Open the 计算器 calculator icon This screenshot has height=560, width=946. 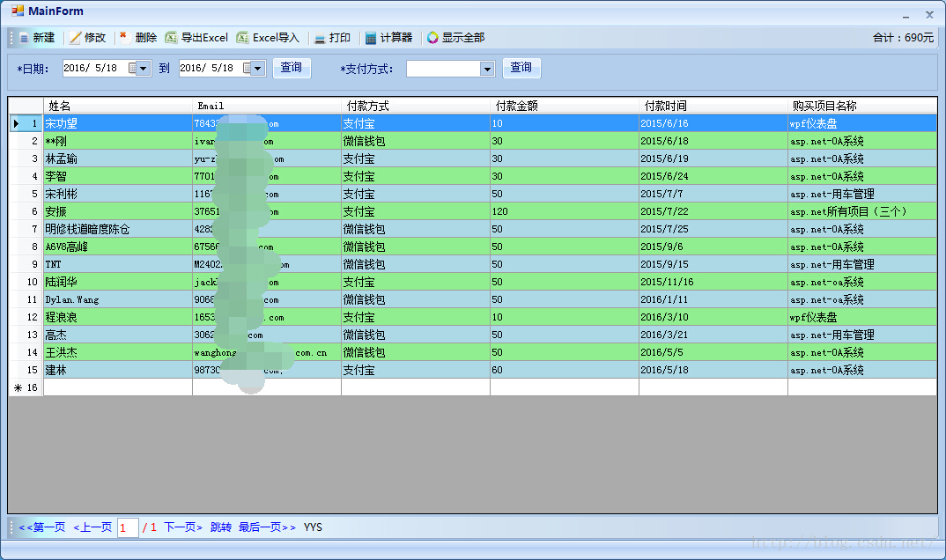point(371,38)
